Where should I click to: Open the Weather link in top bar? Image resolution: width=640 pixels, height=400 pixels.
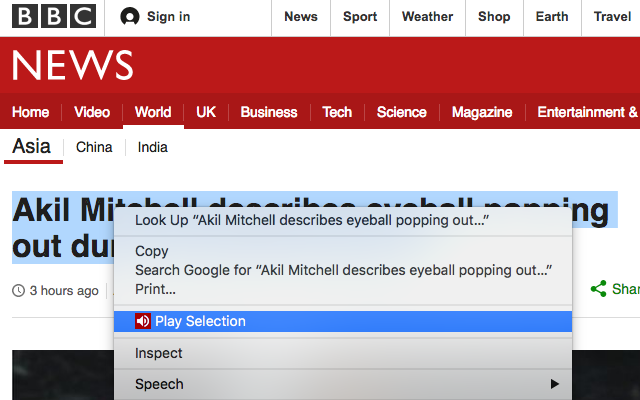(427, 17)
